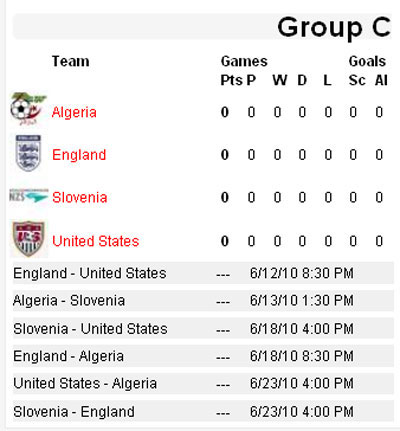Click the Algeria football federation logo
Image resolution: width=400 pixels, height=431 pixels.
(x=28, y=109)
